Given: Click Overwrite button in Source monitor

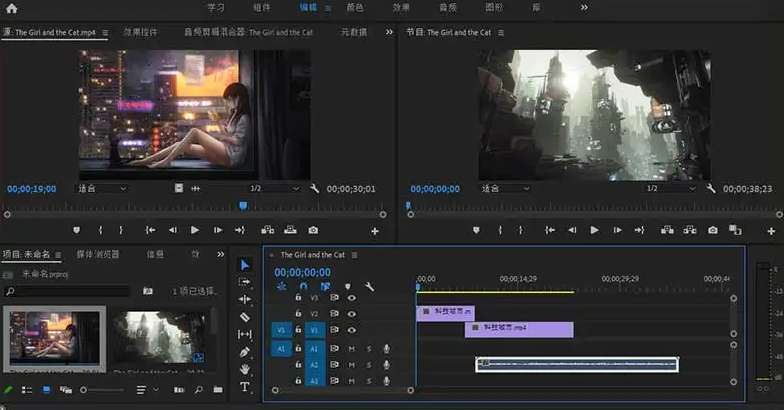Looking at the screenshot, I should [x=290, y=230].
